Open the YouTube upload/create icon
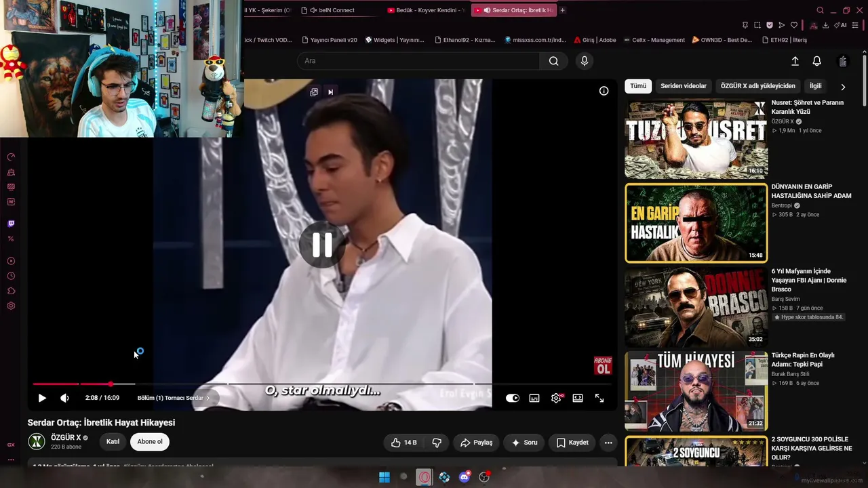 (795, 61)
